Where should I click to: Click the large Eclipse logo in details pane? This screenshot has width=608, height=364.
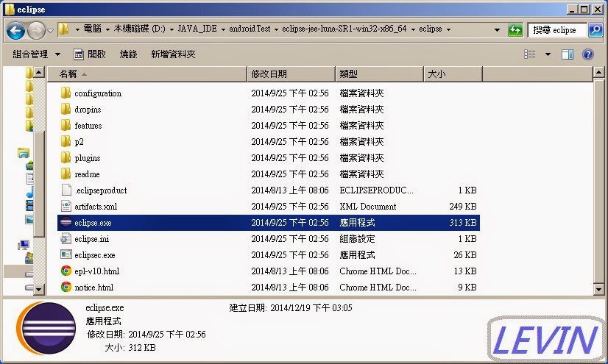47,328
